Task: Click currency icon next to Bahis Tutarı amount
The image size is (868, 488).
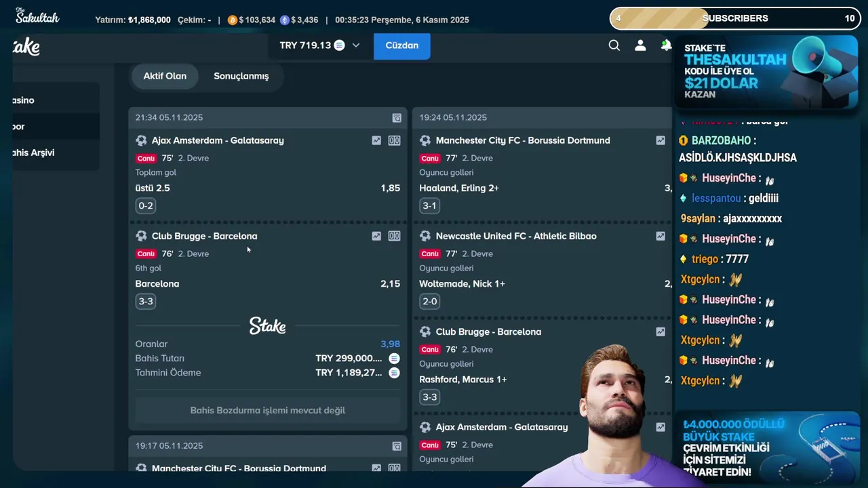Action: point(394,359)
